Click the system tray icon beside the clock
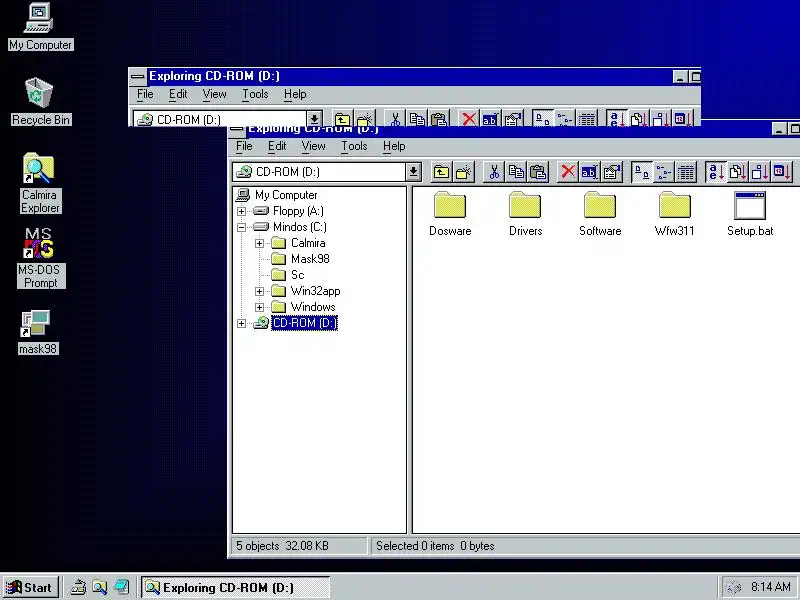This screenshot has height=600, width=800. [733, 587]
